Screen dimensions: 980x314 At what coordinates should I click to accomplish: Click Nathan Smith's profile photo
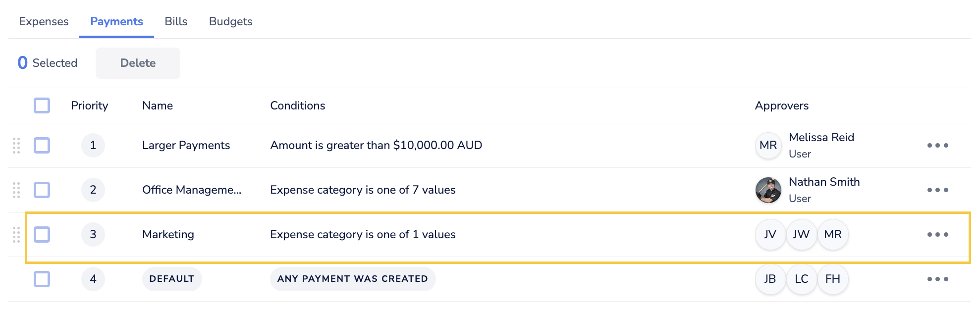[x=768, y=190]
